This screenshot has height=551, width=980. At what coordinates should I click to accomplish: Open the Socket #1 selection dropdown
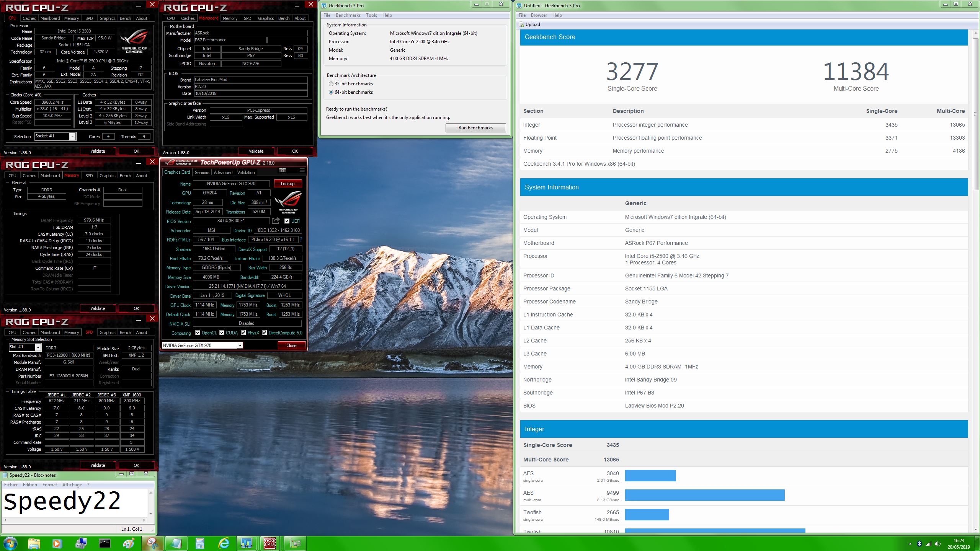pos(72,137)
